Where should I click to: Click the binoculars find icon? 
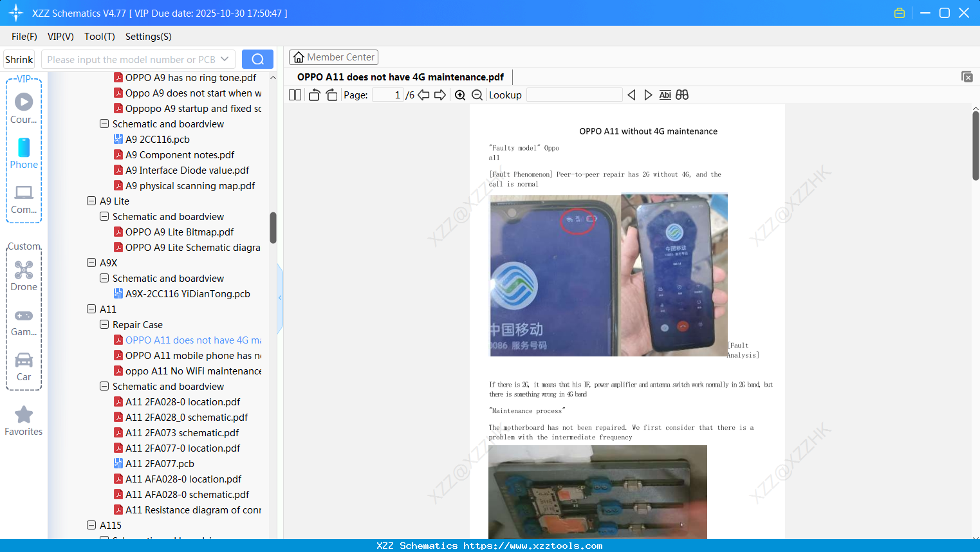point(682,95)
